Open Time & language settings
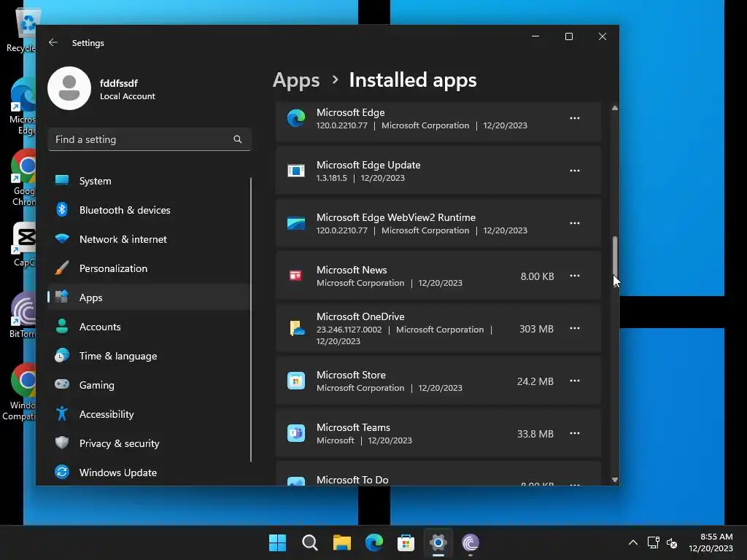The image size is (747, 560). (149, 356)
